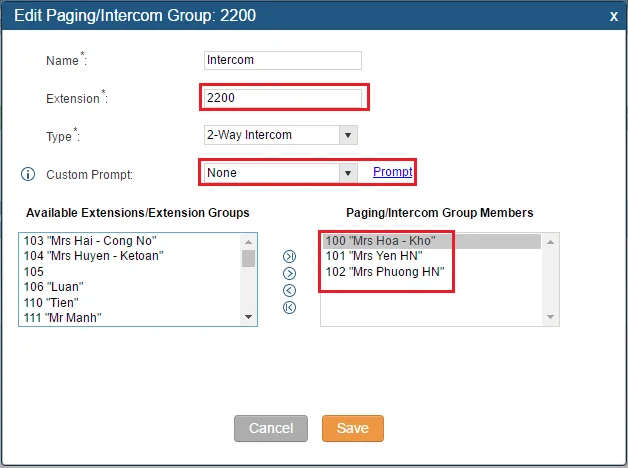Image resolution: width=628 pixels, height=468 pixels.
Task: Click the Name input field
Action: (282, 60)
